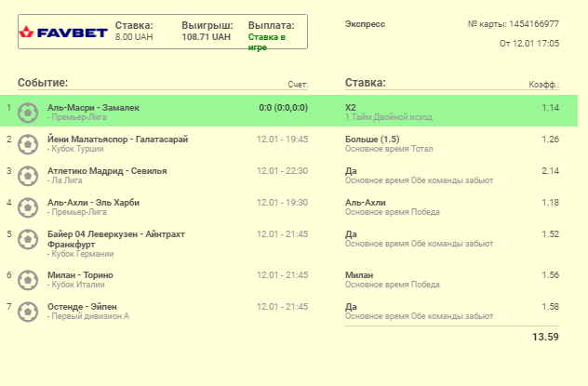Click coefficient 1.26
Image resolution: width=588 pixels, height=386 pixels.
click(550, 140)
